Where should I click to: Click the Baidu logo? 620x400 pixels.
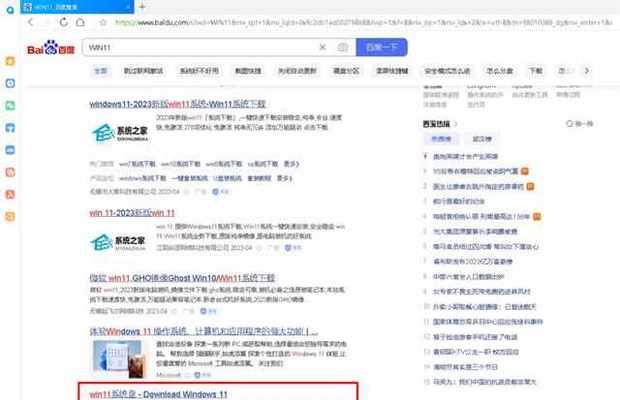(51, 48)
